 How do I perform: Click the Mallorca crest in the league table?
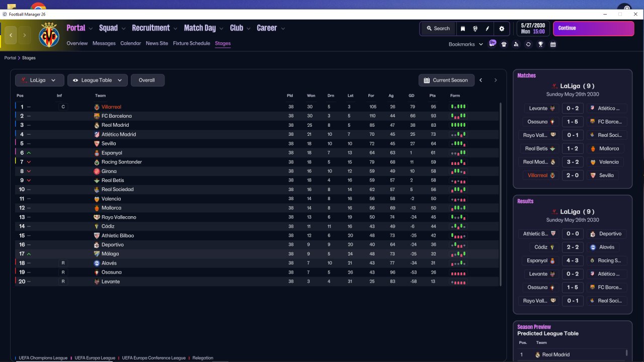(97, 208)
